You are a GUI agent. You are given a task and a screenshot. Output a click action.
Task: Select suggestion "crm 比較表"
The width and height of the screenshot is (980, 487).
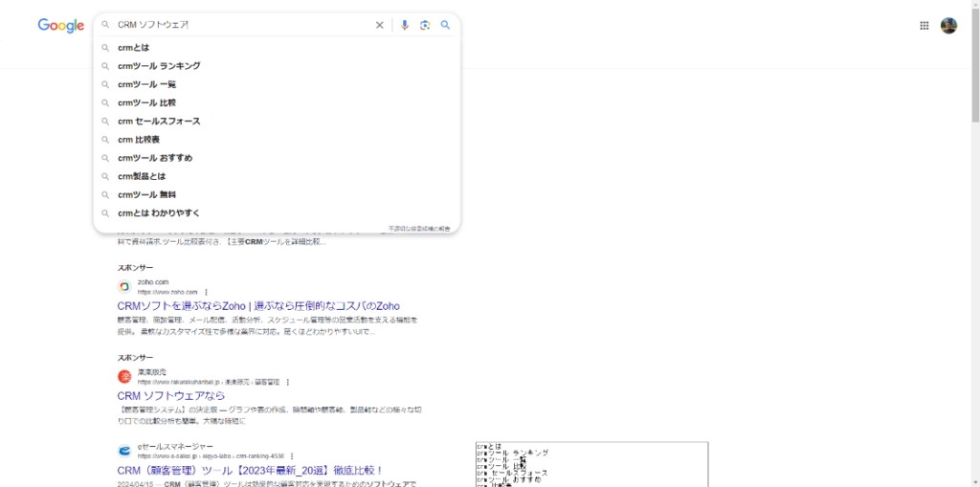pyautogui.click(x=277, y=140)
